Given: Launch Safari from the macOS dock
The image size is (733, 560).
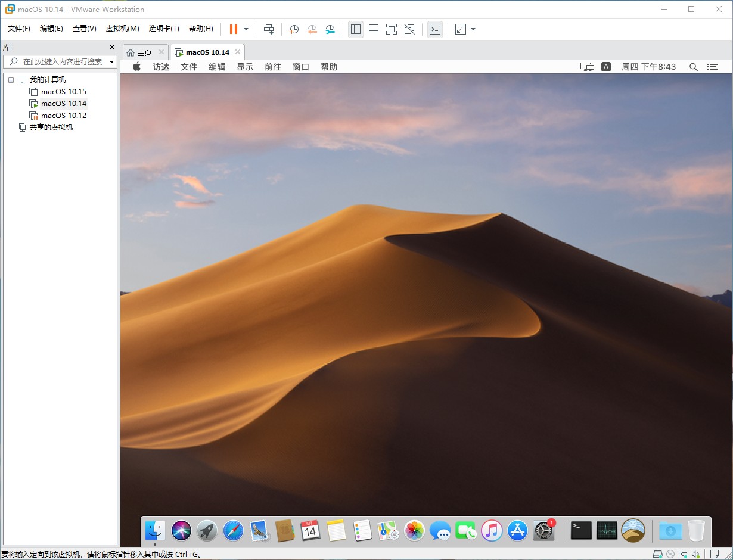Looking at the screenshot, I should click(232, 530).
